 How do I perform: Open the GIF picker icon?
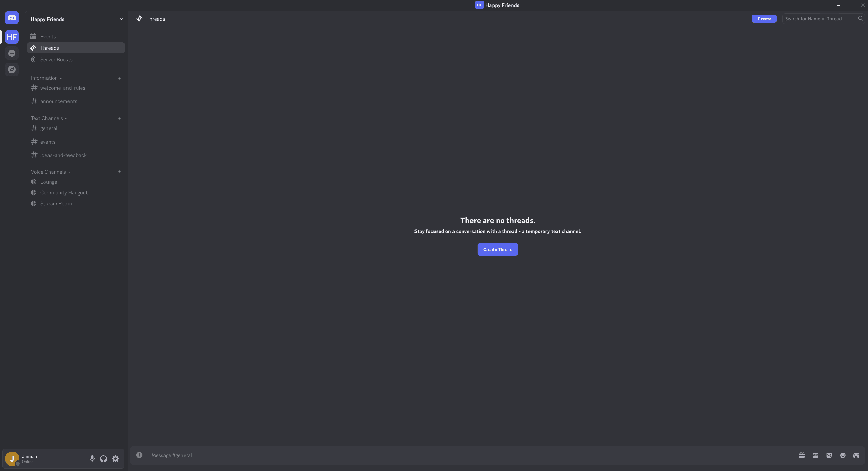click(815, 455)
